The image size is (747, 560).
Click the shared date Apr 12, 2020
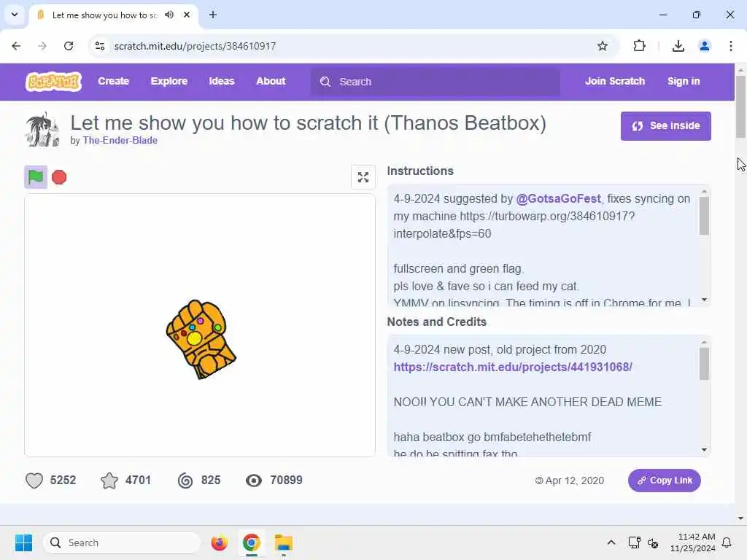(575, 481)
